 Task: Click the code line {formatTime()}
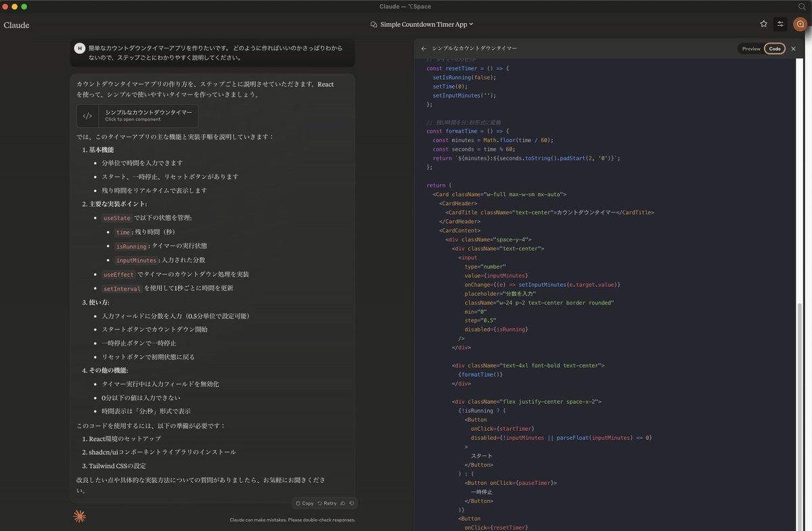[x=480, y=374]
